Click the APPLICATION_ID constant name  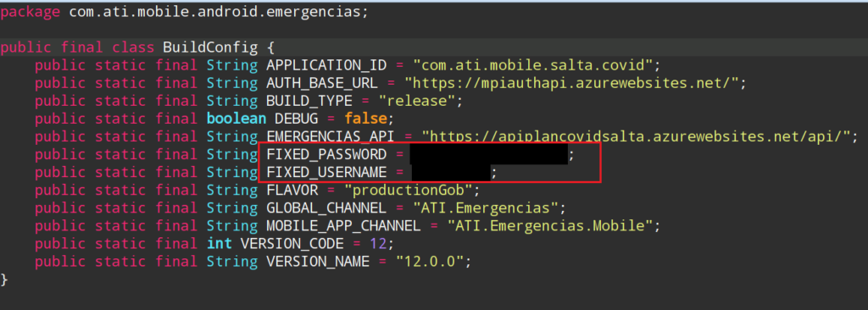326,65
